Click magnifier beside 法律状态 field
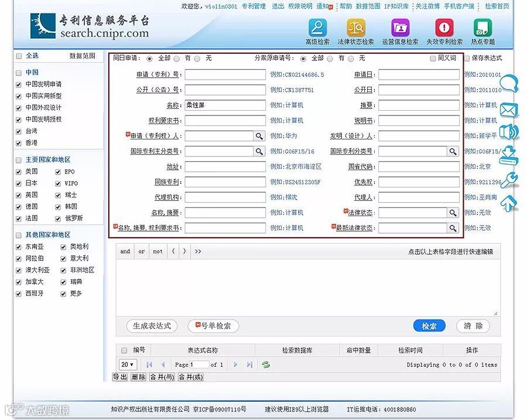Viewport: 527px width, 420px height. [x=453, y=213]
